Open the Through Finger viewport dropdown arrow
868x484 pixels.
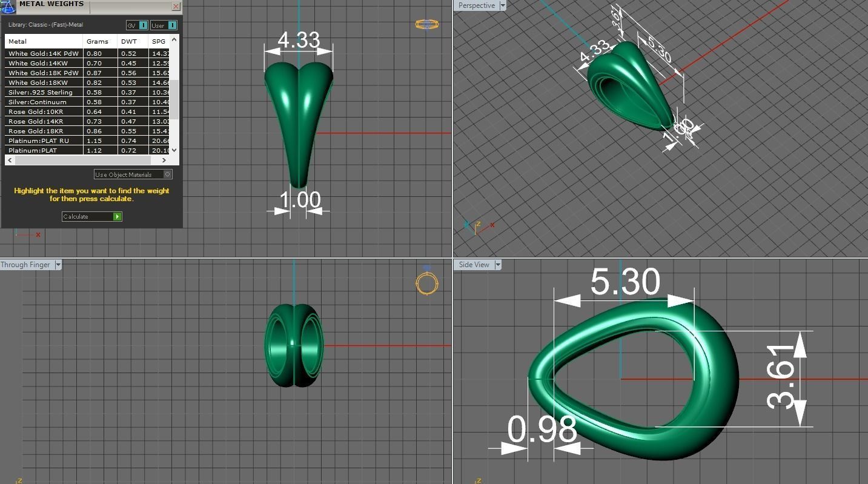click(58, 265)
